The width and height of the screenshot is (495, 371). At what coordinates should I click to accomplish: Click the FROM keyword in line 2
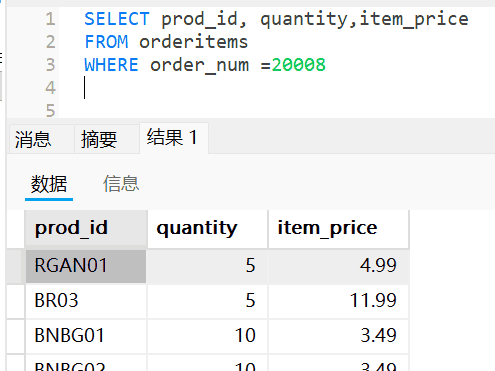pyautogui.click(x=106, y=42)
